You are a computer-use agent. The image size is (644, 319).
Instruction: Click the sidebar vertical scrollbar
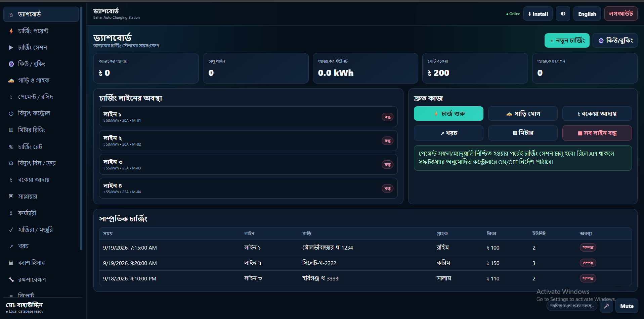click(81, 129)
